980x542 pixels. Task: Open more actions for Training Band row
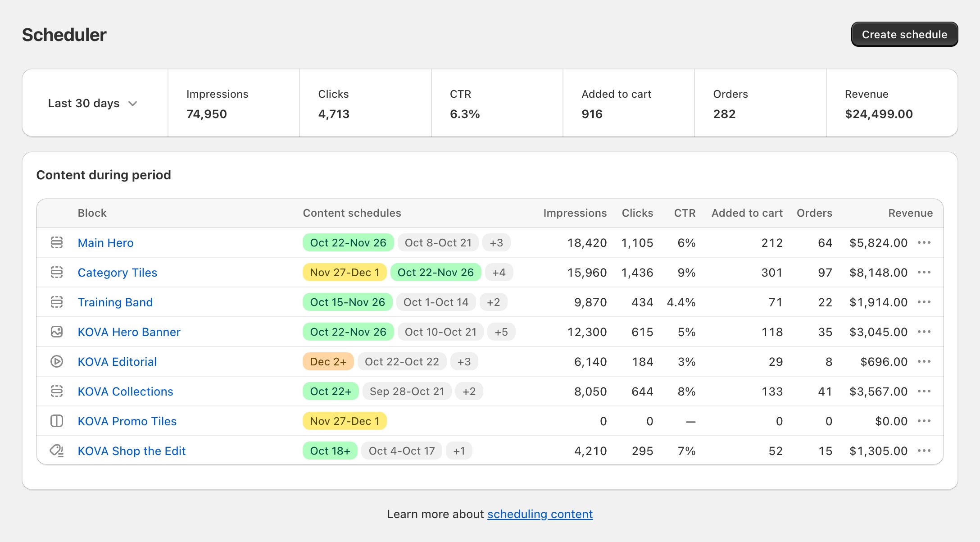(x=924, y=302)
